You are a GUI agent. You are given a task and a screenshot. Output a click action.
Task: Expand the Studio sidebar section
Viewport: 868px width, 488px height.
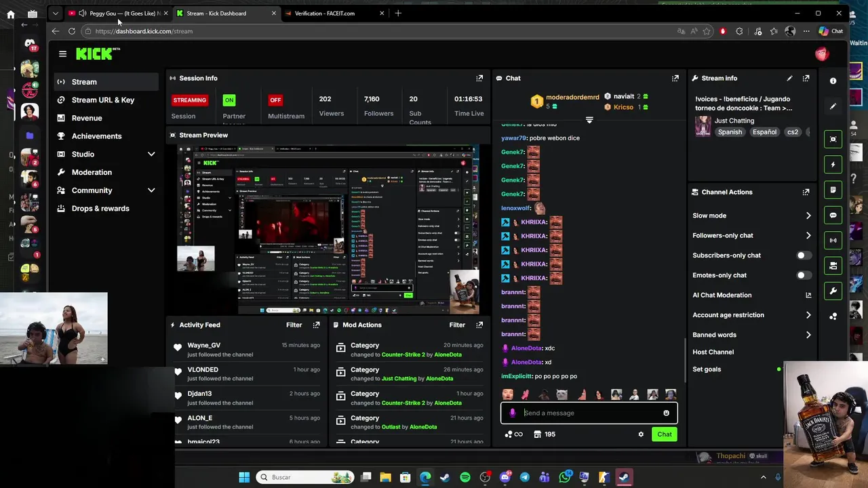pos(151,155)
